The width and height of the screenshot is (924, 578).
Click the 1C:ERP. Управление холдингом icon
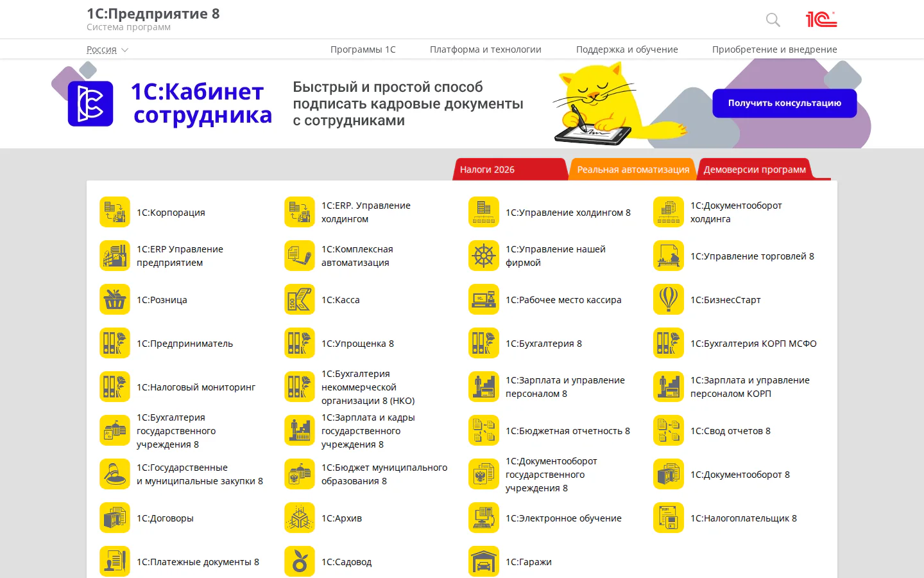click(300, 212)
